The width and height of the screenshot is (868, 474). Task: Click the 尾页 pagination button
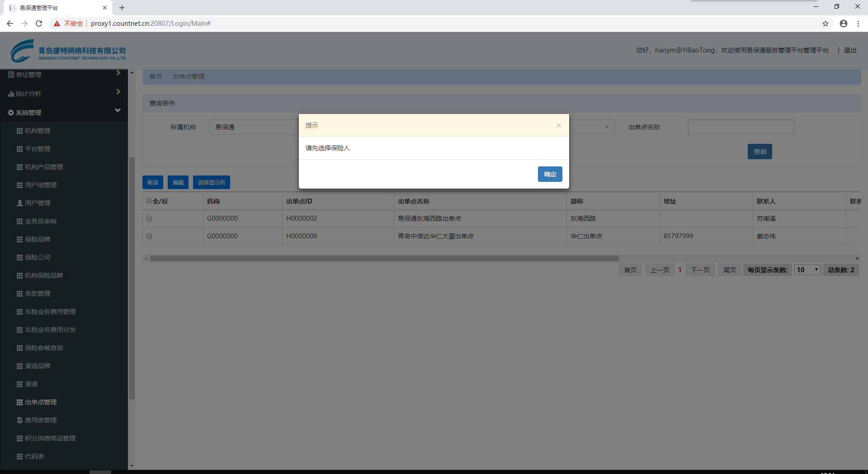tap(730, 270)
